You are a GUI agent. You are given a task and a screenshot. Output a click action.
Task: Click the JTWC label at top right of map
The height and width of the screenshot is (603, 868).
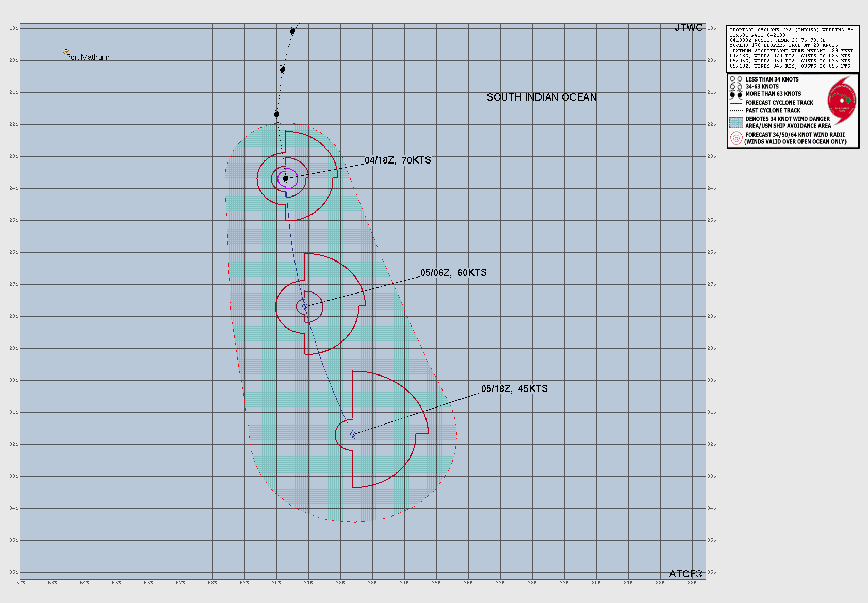[x=689, y=28]
